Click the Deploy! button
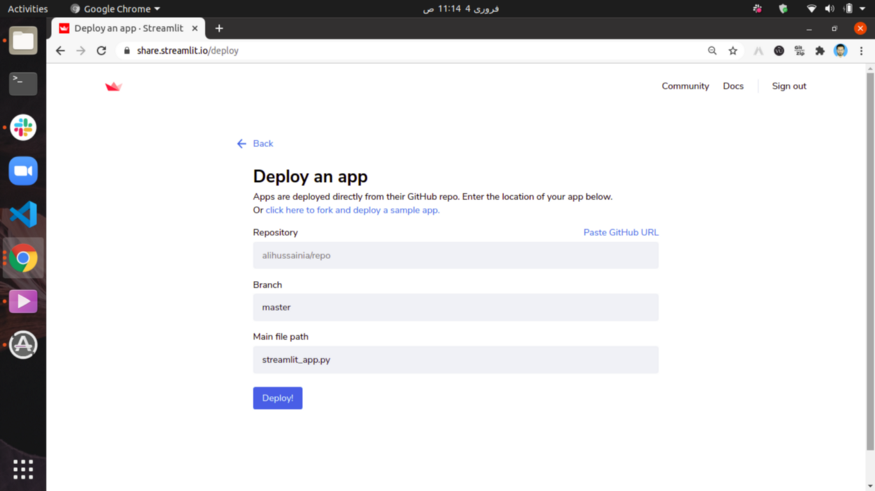Image resolution: width=875 pixels, height=491 pixels. (277, 398)
